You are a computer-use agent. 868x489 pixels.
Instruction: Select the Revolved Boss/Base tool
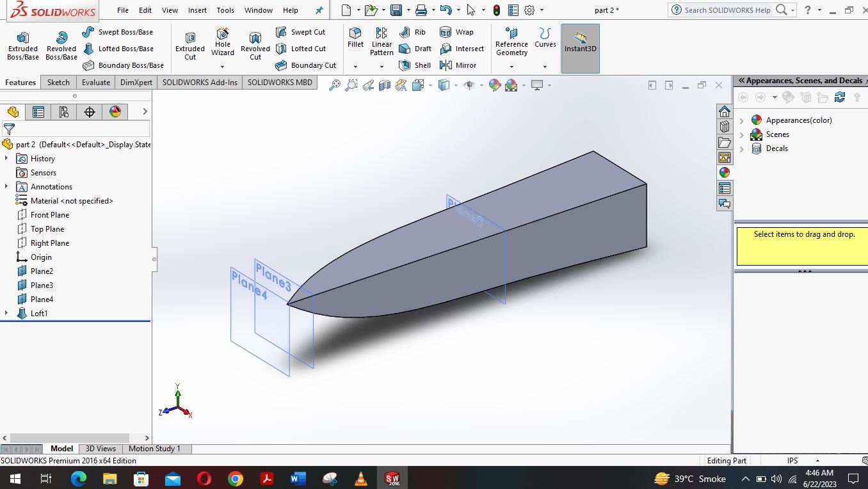click(61, 46)
